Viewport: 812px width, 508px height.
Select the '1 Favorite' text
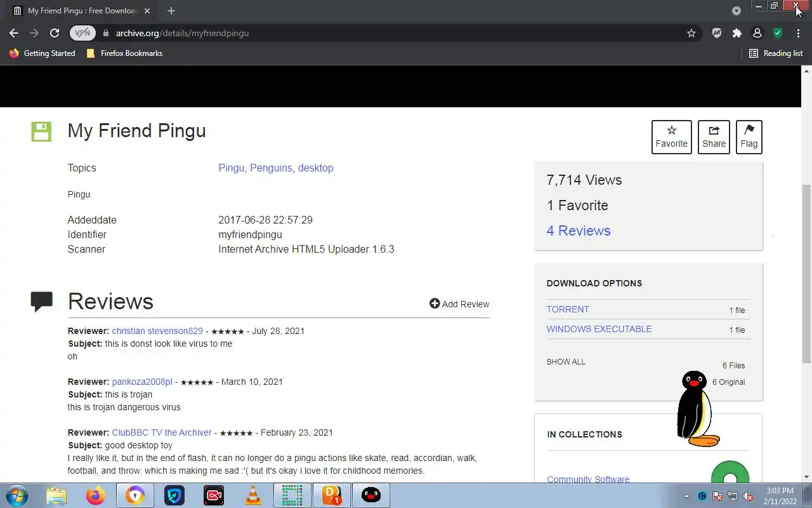[x=577, y=205]
